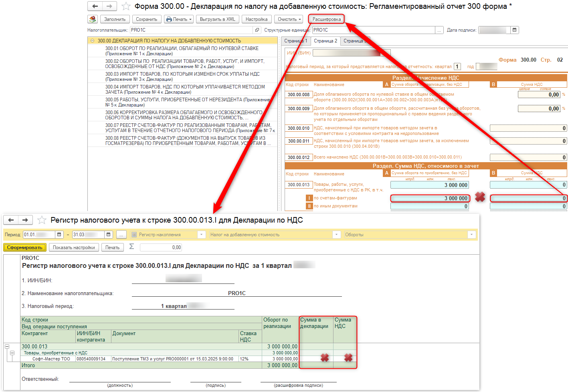The width and height of the screenshot is (568, 392).
Task: Open calendar picker for Дата подписи
Action: [x=515, y=30]
